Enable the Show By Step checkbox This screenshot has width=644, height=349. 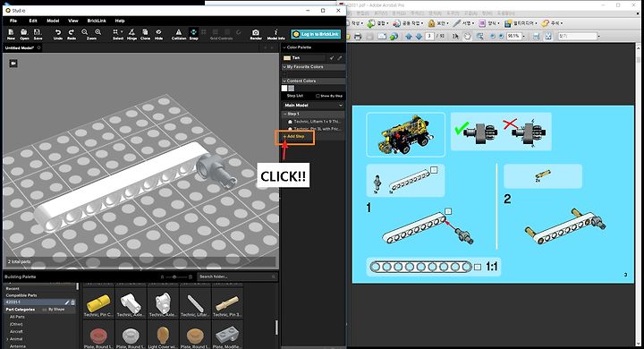(318, 96)
